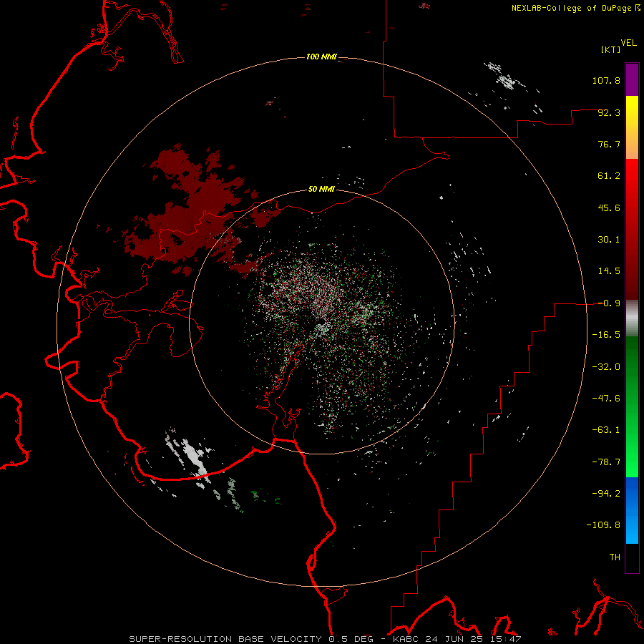Image resolution: width=644 pixels, height=644 pixels.
Task: Click the 92.3 velocity scale value
Action: coord(609,112)
